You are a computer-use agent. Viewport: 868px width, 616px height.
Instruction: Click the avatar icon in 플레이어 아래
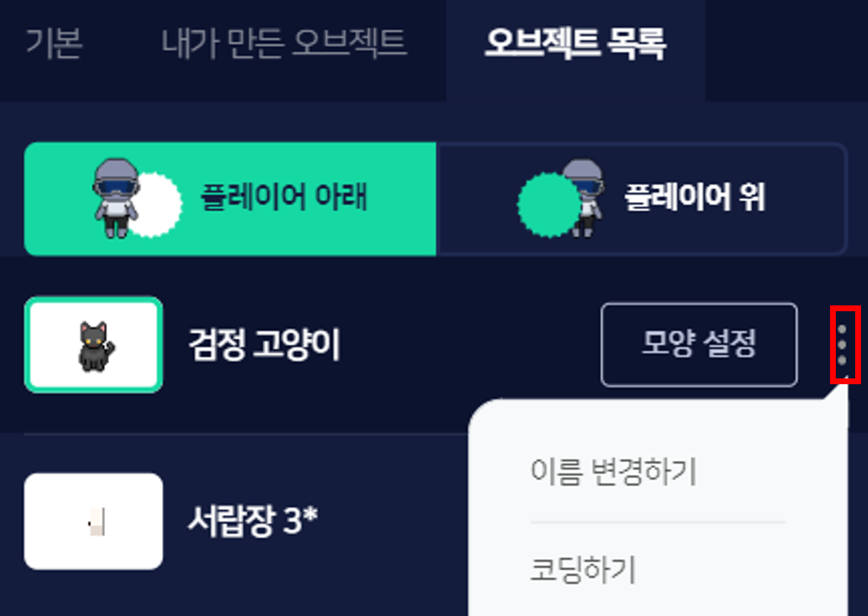116,197
